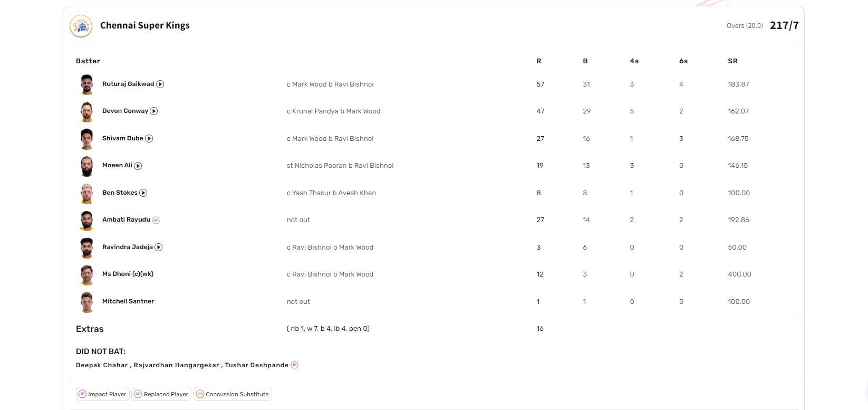The image size is (868, 410).
Task: Click Deepak Chahar in did not bat list
Action: (x=102, y=365)
